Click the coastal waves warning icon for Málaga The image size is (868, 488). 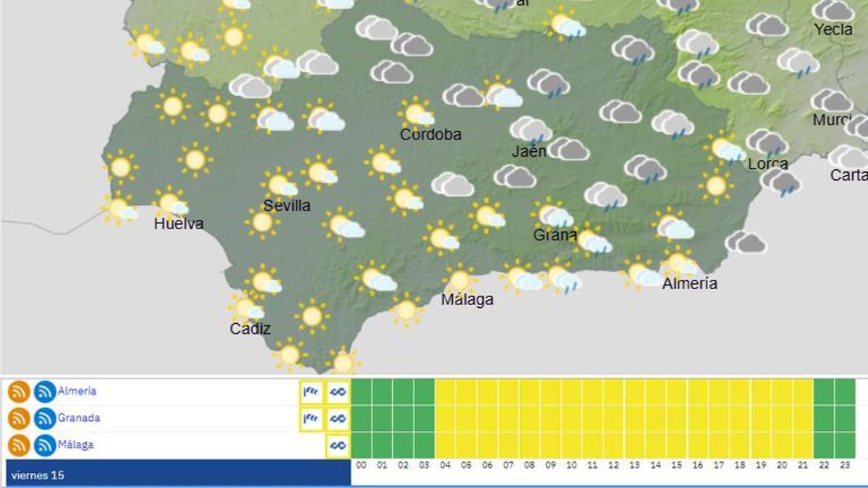click(338, 445)
